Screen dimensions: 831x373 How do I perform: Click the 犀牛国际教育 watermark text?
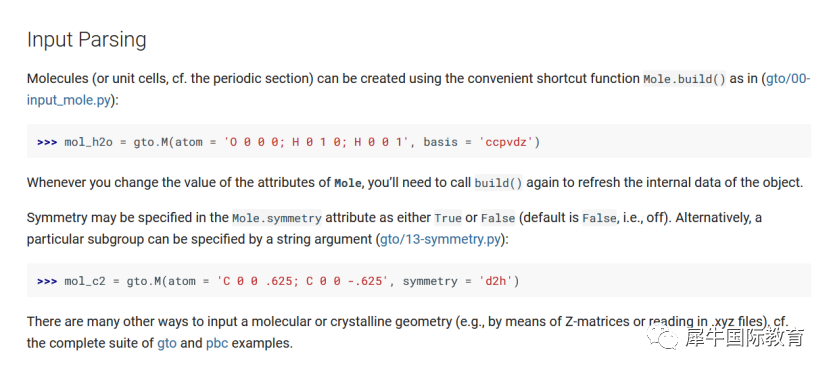tap(745, 338)
